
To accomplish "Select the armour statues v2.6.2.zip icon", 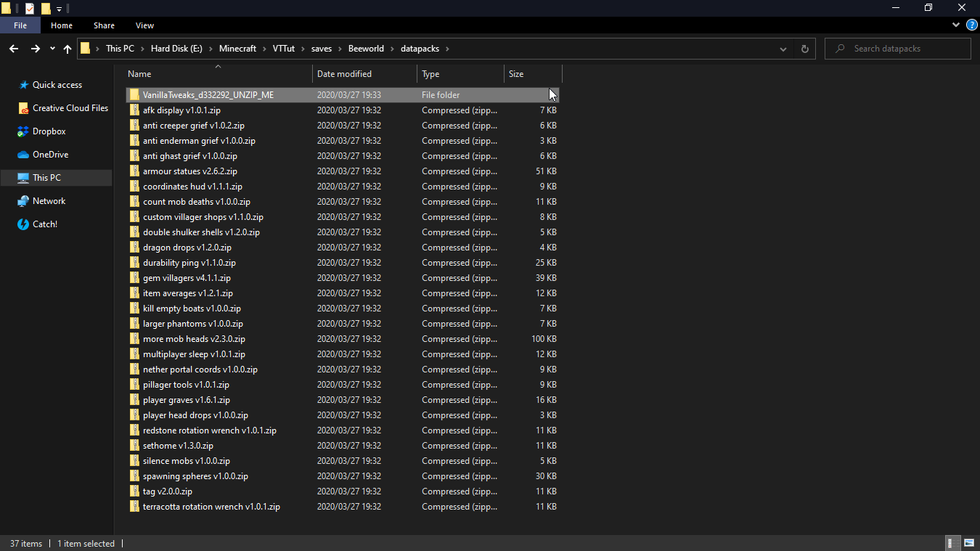I will click(134, 171).
